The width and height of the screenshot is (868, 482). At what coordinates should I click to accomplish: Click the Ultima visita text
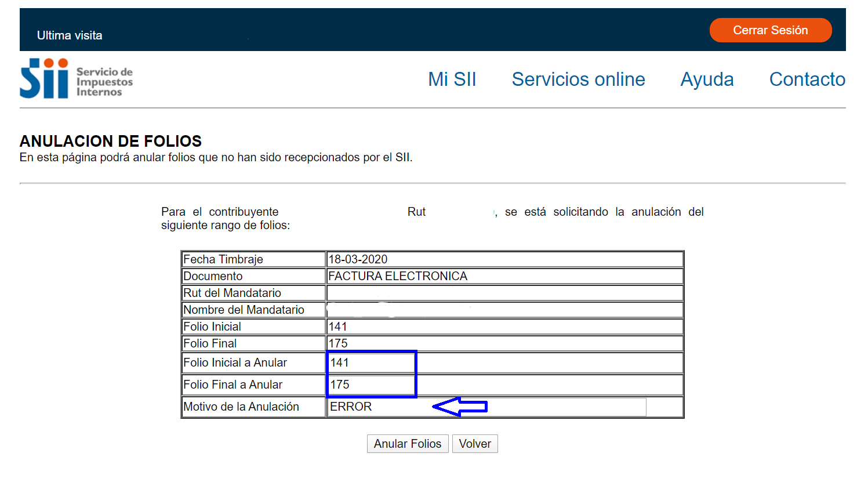click(x=70, y=35)
